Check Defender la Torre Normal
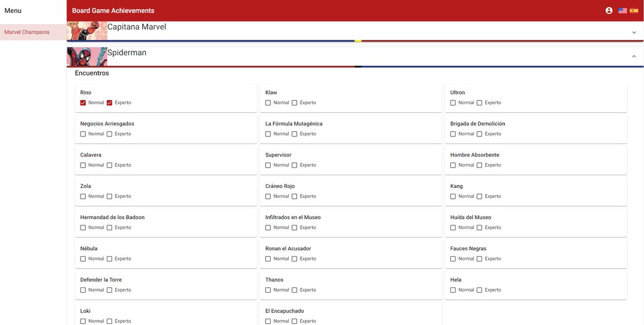Viewport: 644px width, 325px height. (x=83, y=290)
